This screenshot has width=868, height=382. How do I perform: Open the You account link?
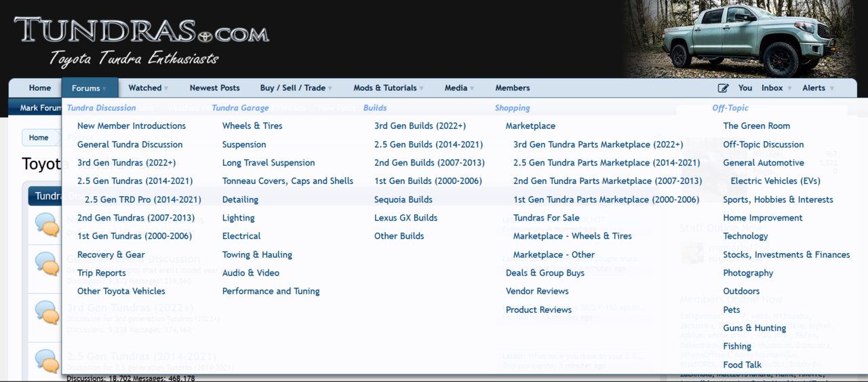click(745, 88)
